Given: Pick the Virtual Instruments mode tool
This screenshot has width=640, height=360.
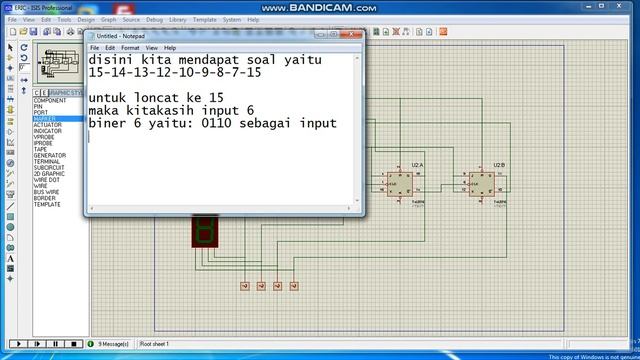Looking at the screenshot, I should click(x=10, y=195).
